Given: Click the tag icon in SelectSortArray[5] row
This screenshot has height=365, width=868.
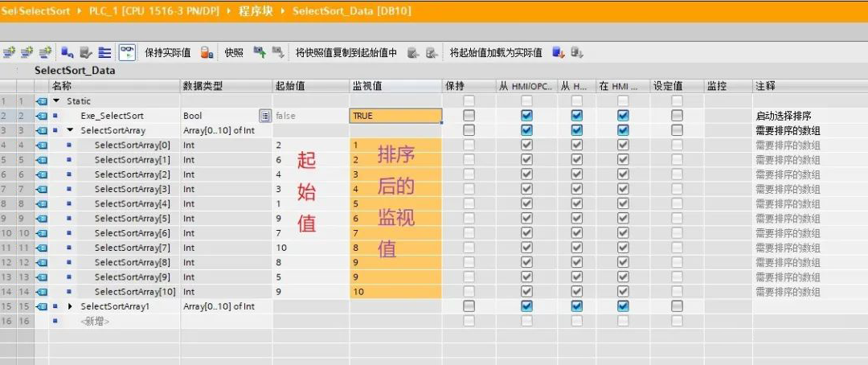Looking at the screenshot, I should [42, 218].
